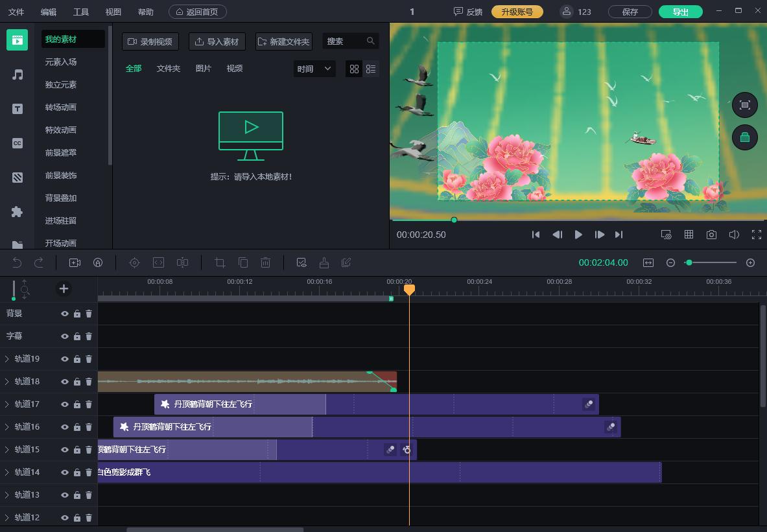Image resolution: width=767 pixels, height=532 pixels.
Task: Click the undo icon
Action: 17,262
